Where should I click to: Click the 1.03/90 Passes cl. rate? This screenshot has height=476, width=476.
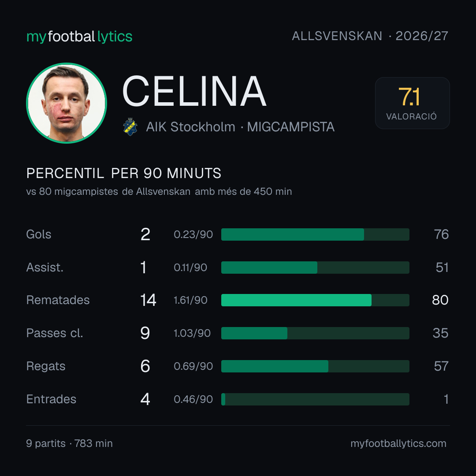point(192,333)
